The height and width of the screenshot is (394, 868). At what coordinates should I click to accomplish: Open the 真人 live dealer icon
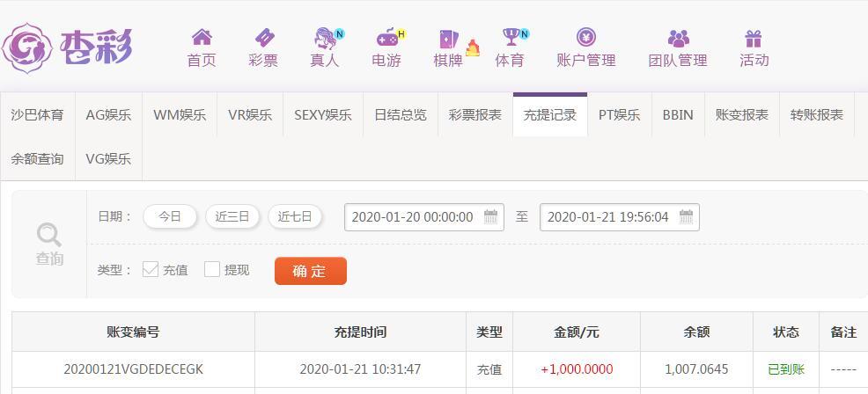click(x=326, y=38)
